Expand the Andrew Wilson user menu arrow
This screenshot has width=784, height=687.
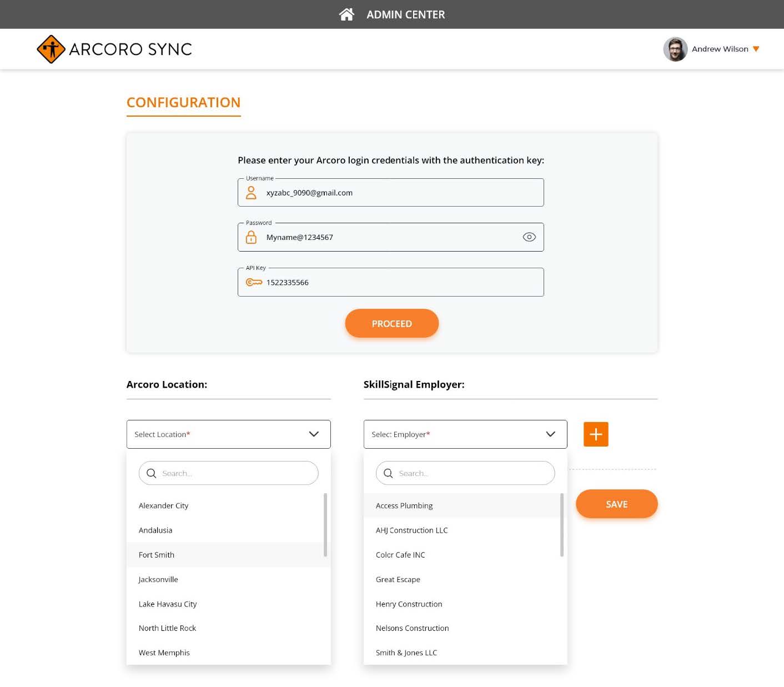point(756,49)
